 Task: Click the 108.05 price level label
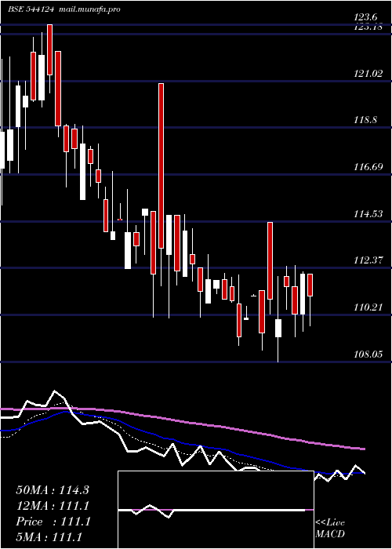click(368, 354)
